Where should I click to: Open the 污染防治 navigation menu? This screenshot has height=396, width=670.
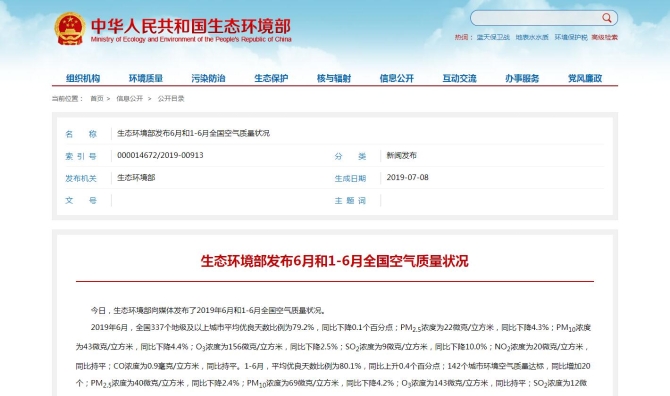[x=208, y=78]
